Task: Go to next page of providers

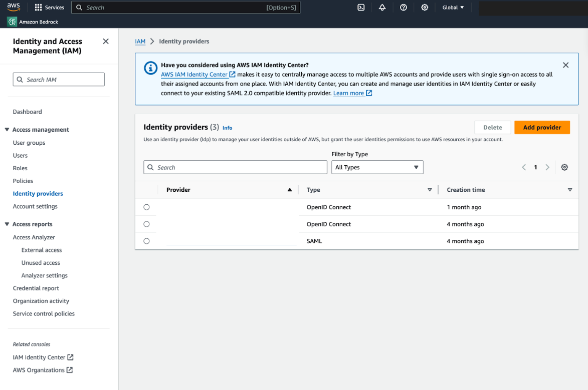Action: [x=547, y=167]
